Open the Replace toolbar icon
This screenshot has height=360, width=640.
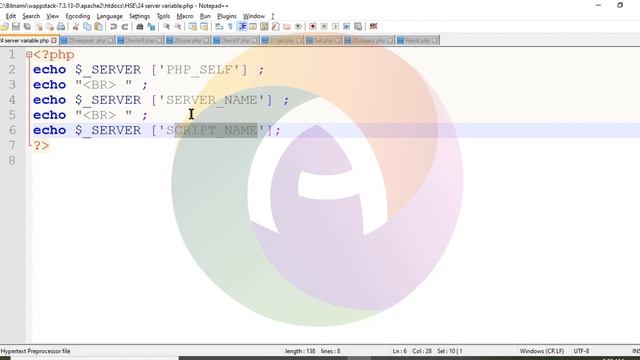click(x=151, y=27)
